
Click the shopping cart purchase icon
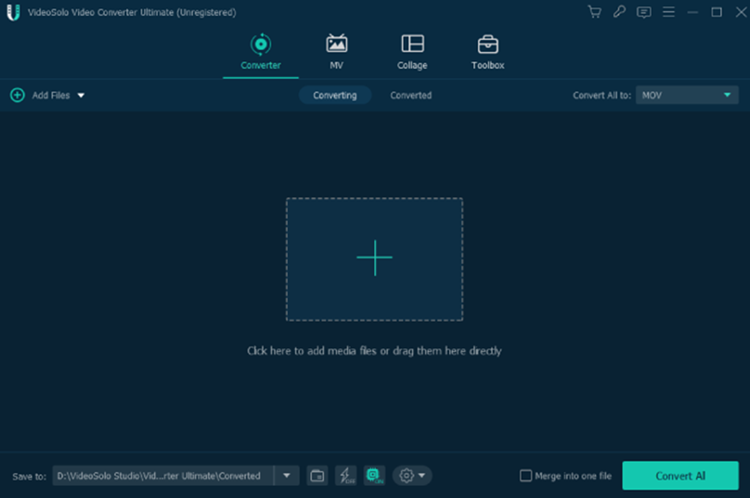(595, 12)
